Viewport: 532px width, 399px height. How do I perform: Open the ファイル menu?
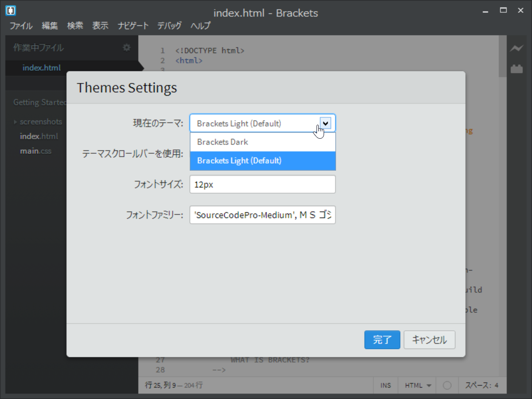pyautogui.click(x=21, y=25)
